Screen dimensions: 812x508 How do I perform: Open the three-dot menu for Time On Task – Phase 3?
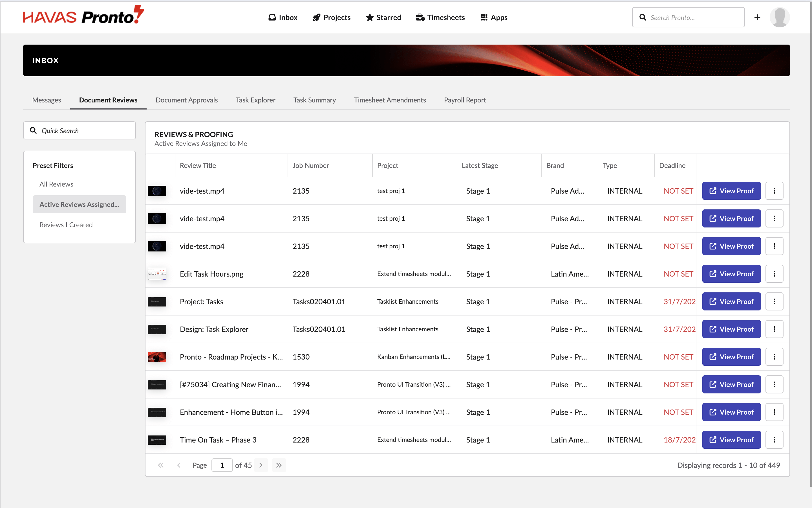pyautogui.click(x=775, y=440)
